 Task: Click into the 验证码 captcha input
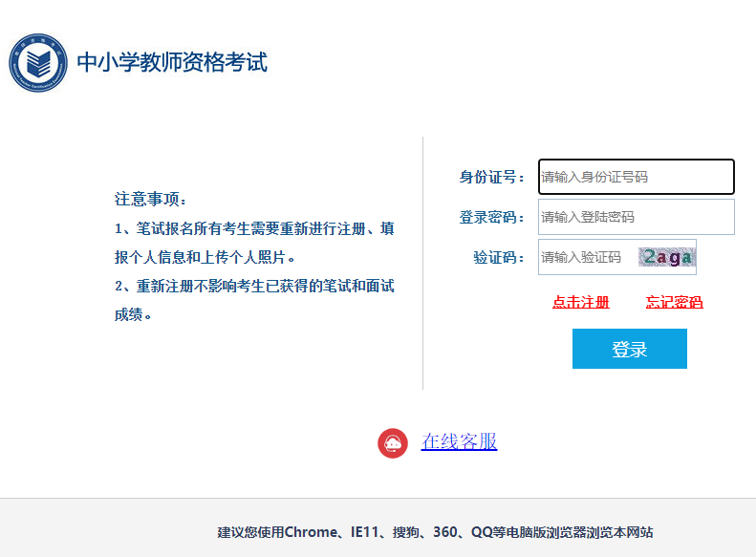point(585,257)
